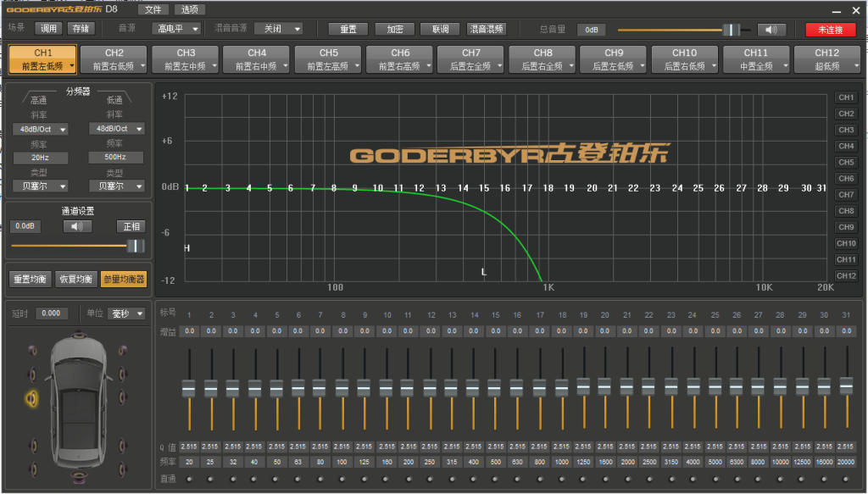The height and width of the screenshot is (494, 868).
Task: Toggle 直通 bypass for the 20 Hz band
Action: [189, 479]
